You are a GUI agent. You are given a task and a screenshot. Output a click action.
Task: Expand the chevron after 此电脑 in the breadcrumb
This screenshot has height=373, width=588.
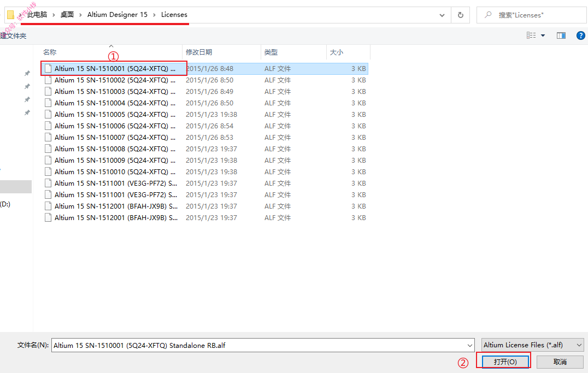click(x=54, y=15)
